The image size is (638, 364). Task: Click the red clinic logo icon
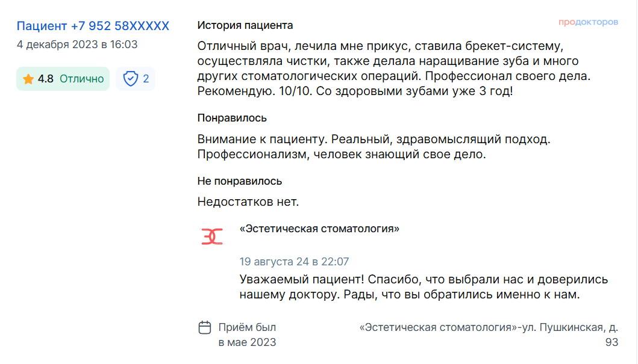(x=212, y=236)
